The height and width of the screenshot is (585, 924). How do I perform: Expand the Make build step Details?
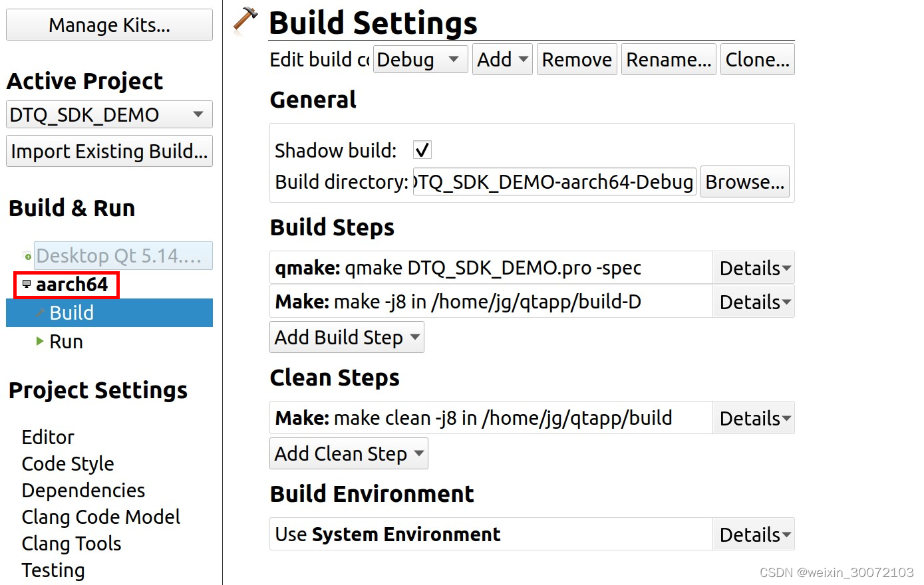754,302
